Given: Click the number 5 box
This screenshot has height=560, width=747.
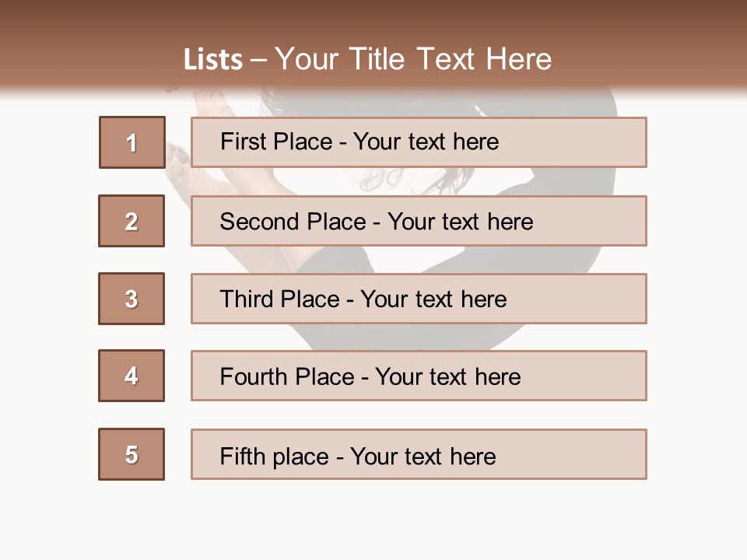Looking at the screenshot, I should (132, 454).
